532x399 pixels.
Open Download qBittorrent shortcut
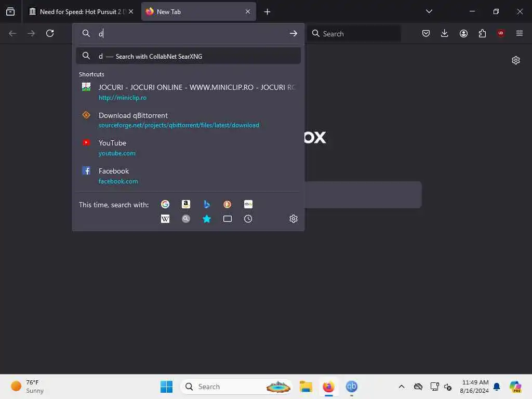188,120
